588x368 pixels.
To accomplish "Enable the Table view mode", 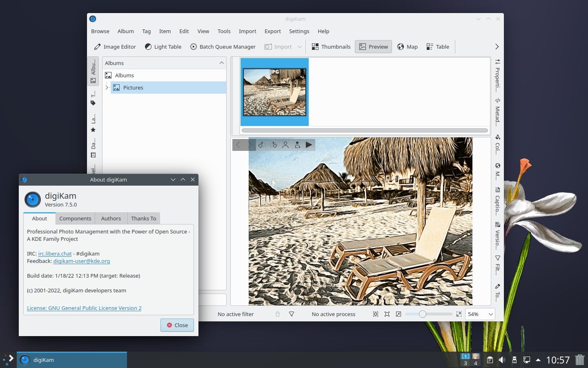I will (437, 46).
